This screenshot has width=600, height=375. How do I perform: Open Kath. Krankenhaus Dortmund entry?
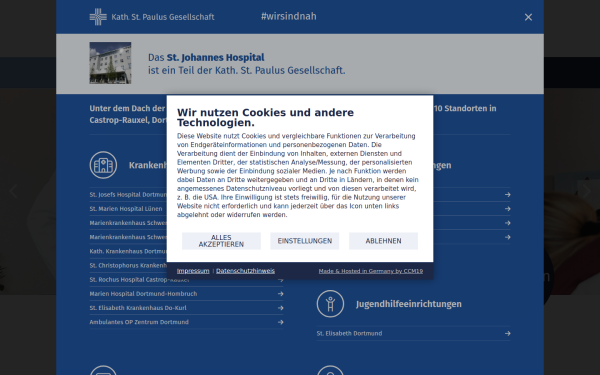click(128, 251)
